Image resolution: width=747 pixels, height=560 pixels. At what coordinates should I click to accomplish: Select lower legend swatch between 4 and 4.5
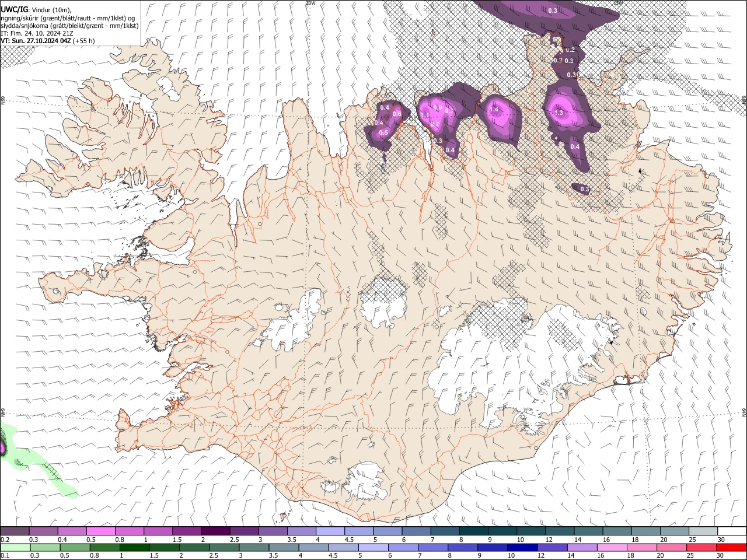[x=314, y=547]
